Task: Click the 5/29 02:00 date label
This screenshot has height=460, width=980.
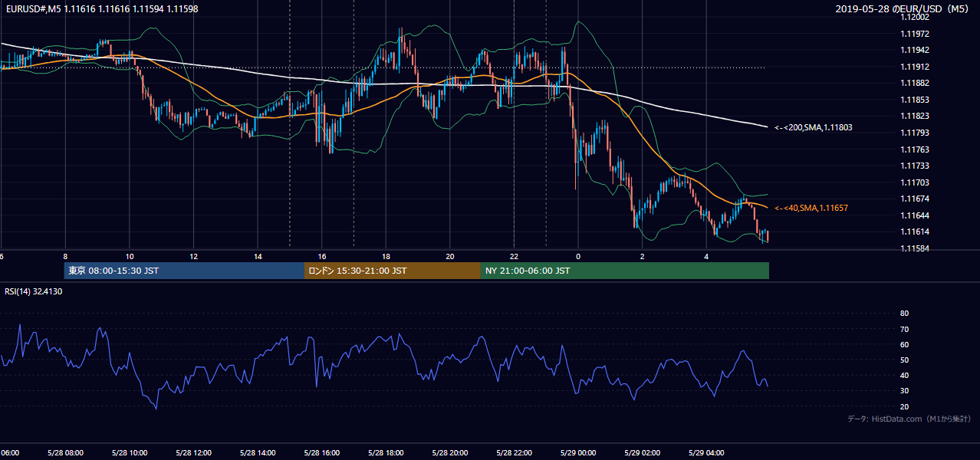Action: pyautogui.click(x=641, y=453)
